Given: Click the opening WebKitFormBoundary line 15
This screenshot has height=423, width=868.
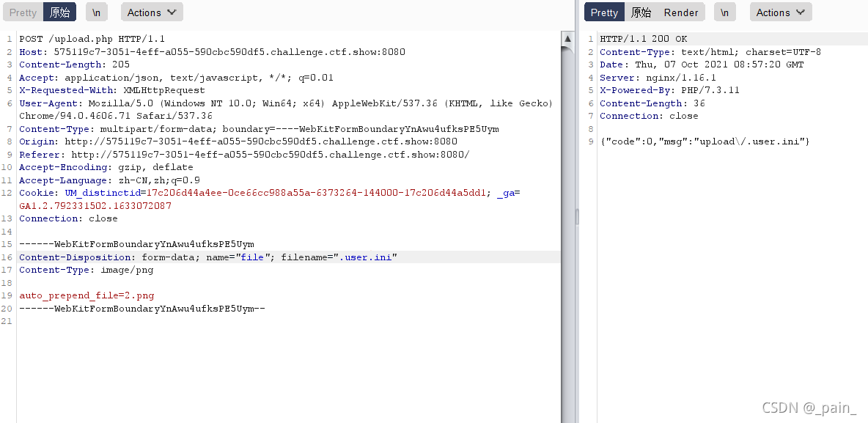Looking at the screenshot, I should [137, 244].
